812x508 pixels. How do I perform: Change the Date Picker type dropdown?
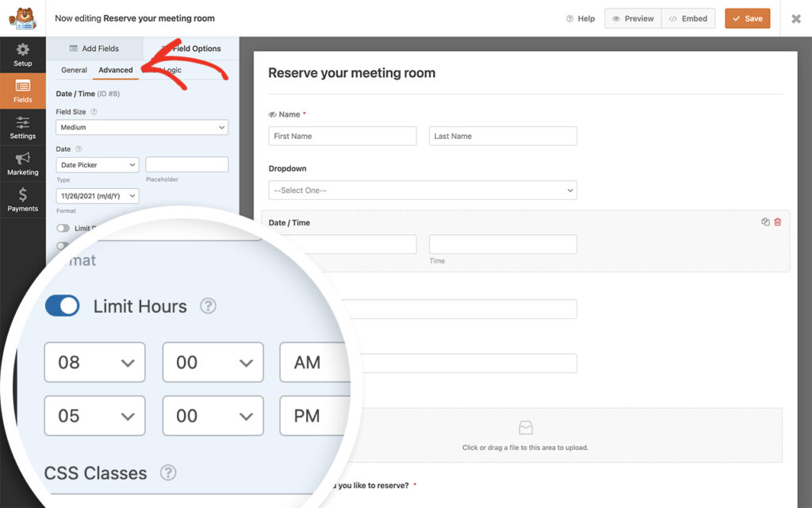[x=97, y=164]
